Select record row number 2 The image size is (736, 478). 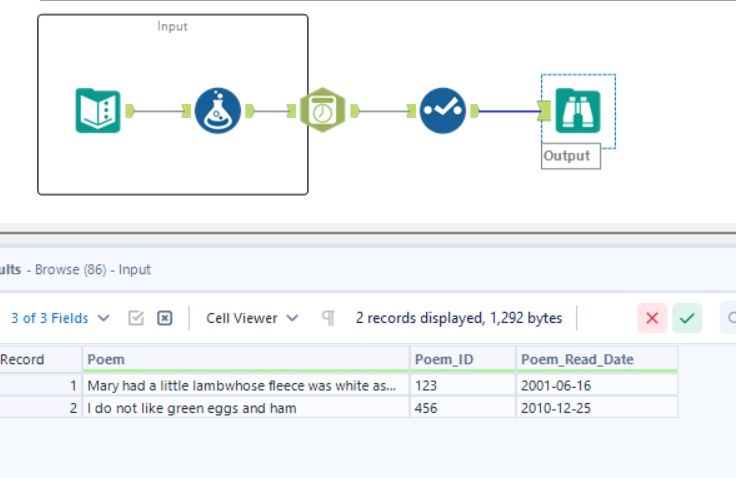40,408
